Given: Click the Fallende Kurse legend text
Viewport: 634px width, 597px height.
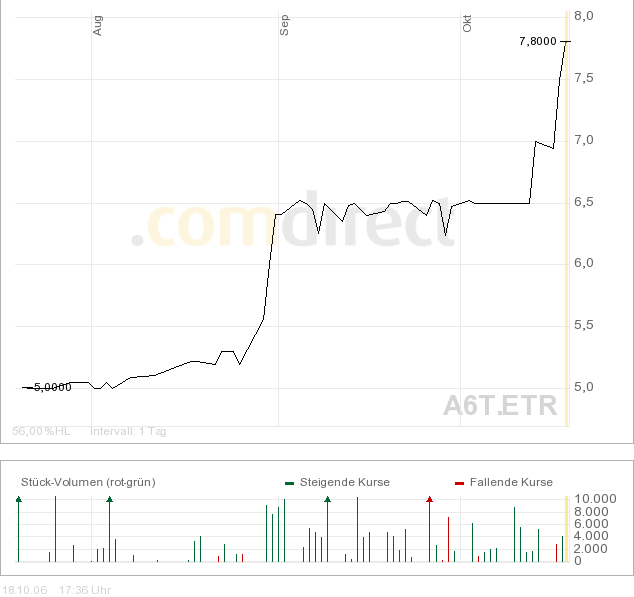Looking at the screenshot, I should [x=511, y=482].
